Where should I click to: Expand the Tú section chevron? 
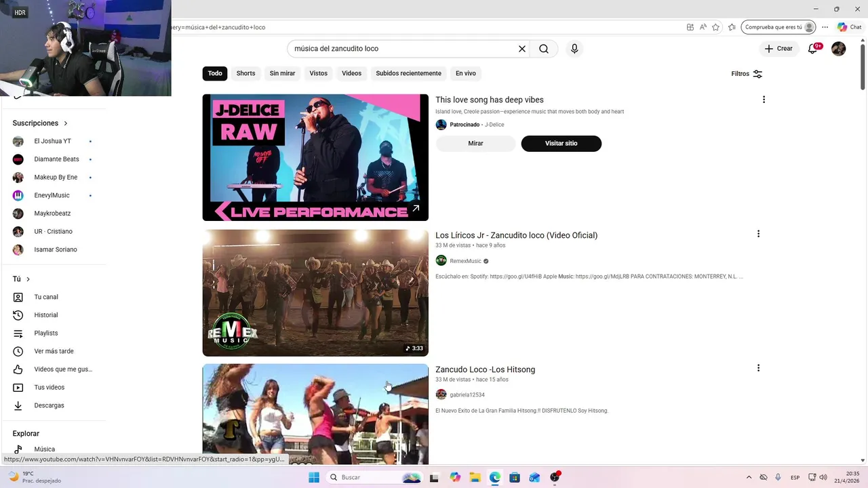[x=28, y=279]
